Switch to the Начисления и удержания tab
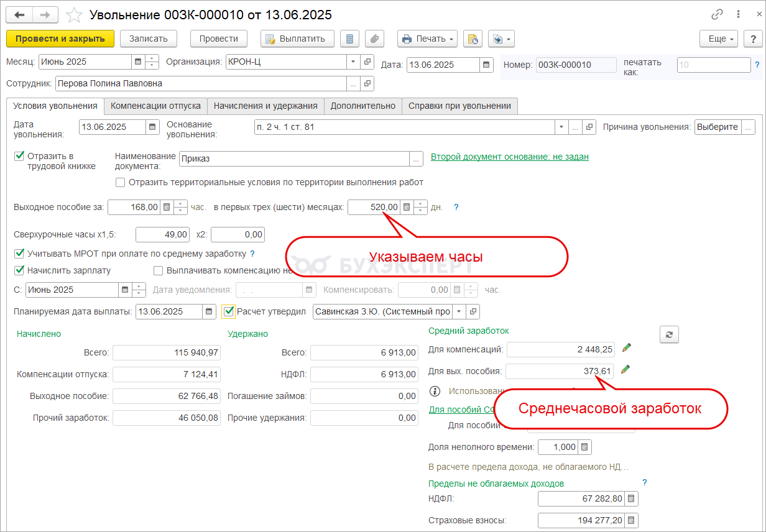 click(x=265, y=106)
